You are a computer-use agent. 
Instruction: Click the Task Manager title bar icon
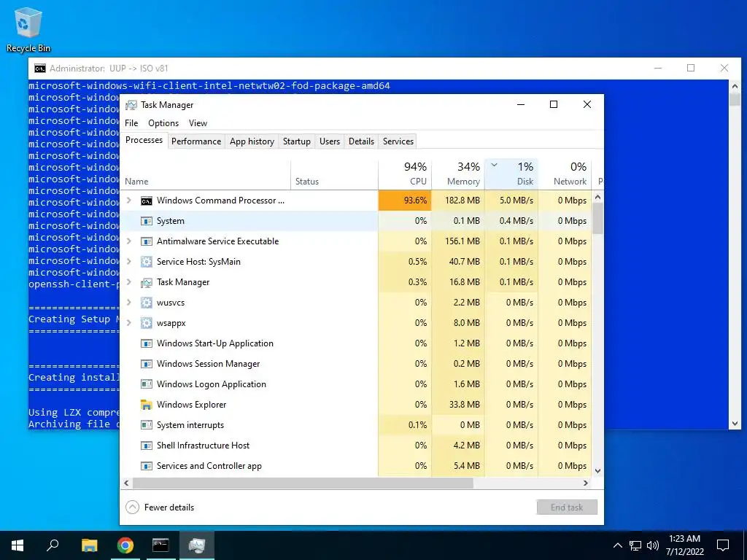coord(131,105)
